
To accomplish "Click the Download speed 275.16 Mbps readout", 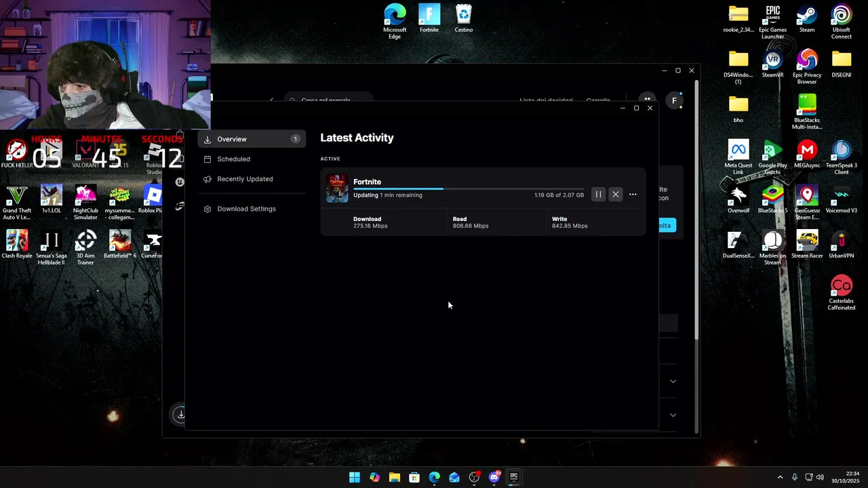I will pos(370,222).
